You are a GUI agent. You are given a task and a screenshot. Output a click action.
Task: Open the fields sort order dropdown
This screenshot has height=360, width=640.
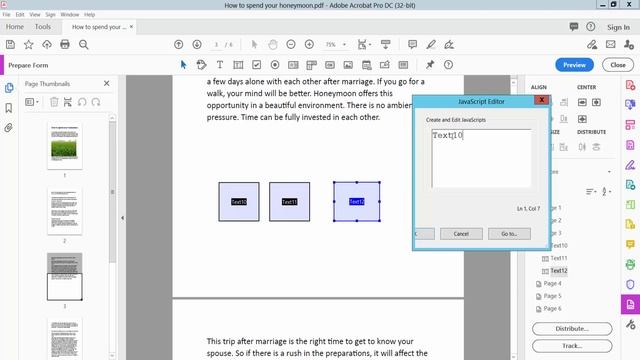click(591, 191)
